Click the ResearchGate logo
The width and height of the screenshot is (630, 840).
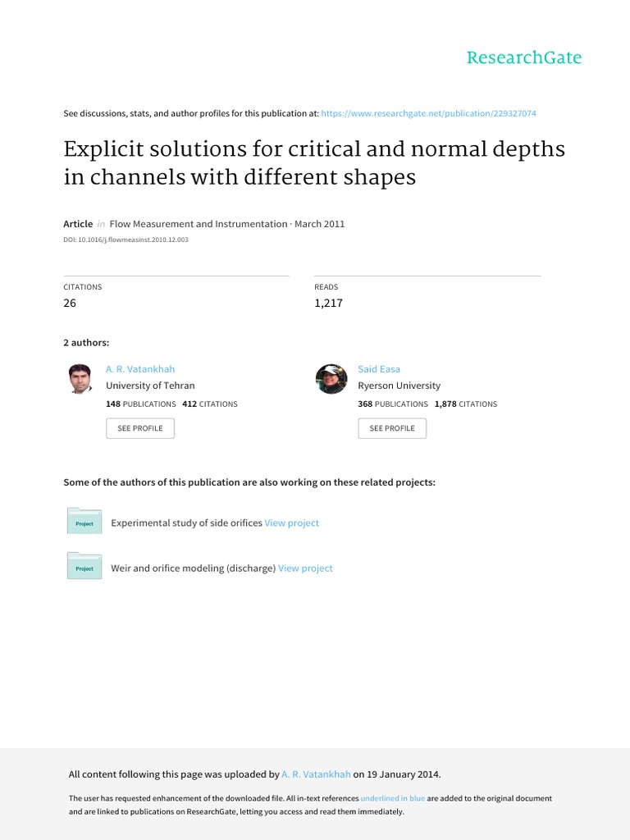(523, 57)
